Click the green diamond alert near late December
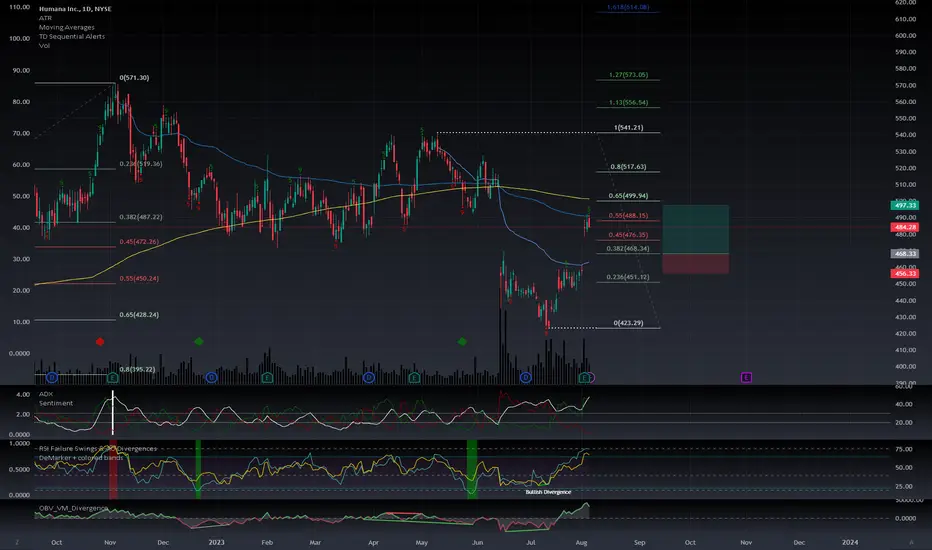932x550 pixels. coord(199,341)
